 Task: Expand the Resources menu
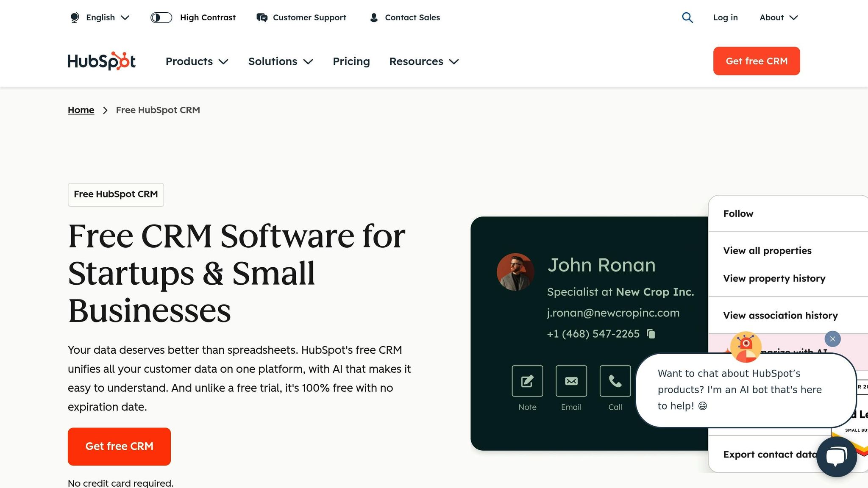pos(424,61)
